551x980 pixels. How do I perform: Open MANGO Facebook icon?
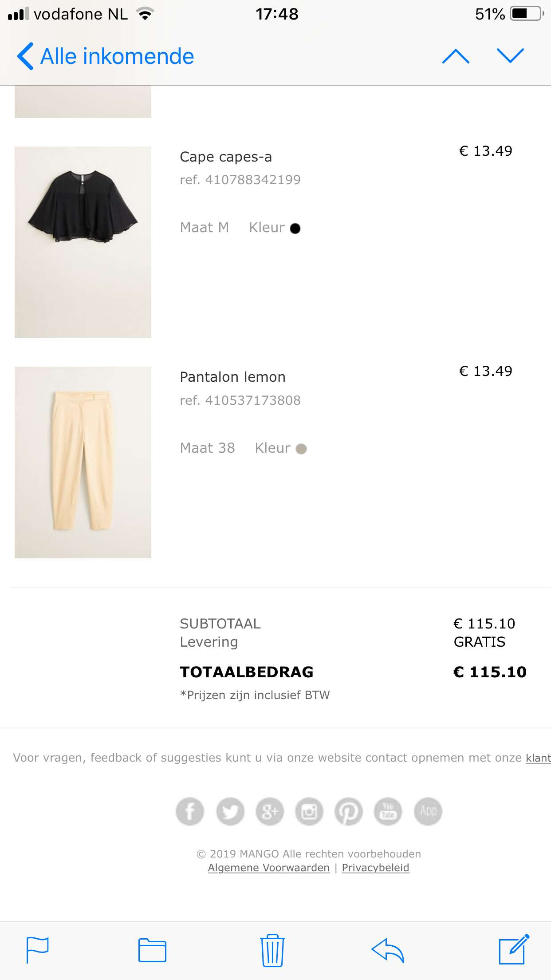point(190,811)
